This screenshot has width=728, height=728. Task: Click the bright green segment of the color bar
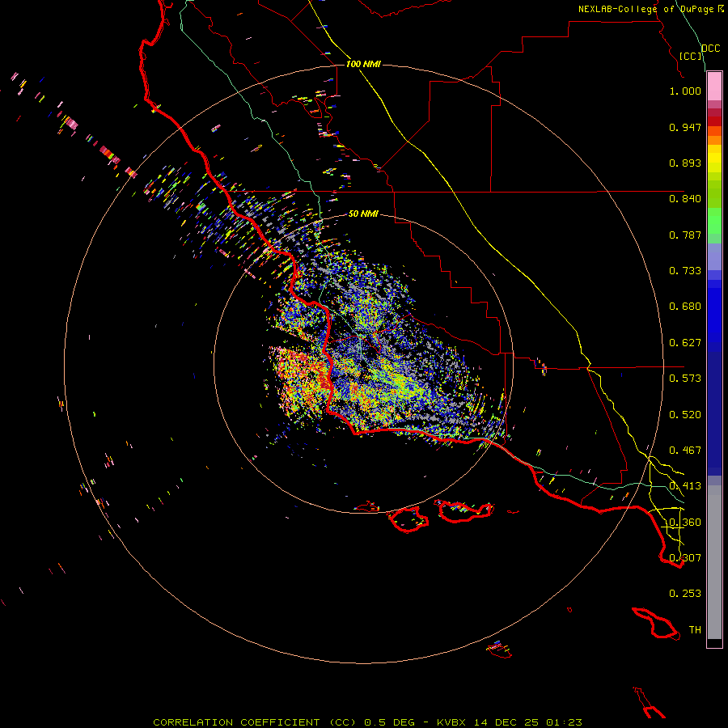(714, 221)
